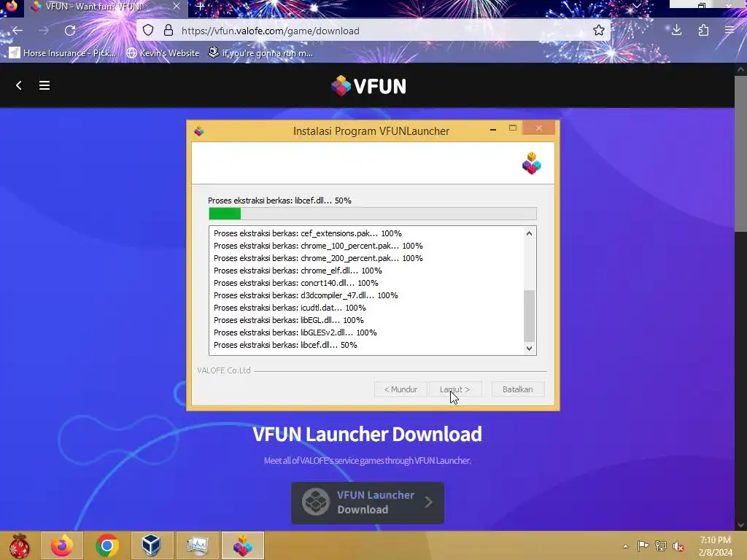
Task: Open the Firefox extensions puzzle icon
Action: [x=703, y=31]
